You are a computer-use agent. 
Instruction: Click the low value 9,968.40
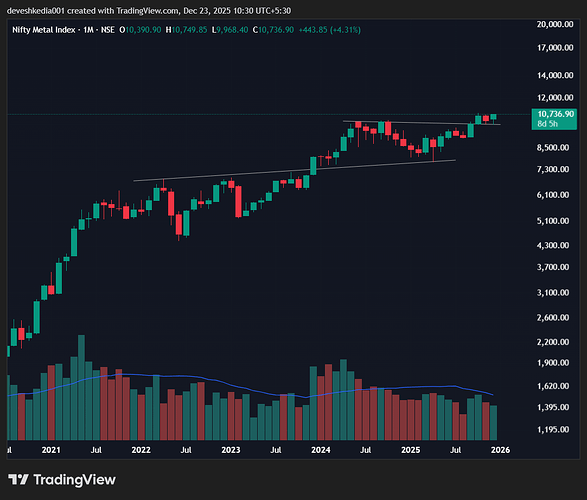coord(232,30)
